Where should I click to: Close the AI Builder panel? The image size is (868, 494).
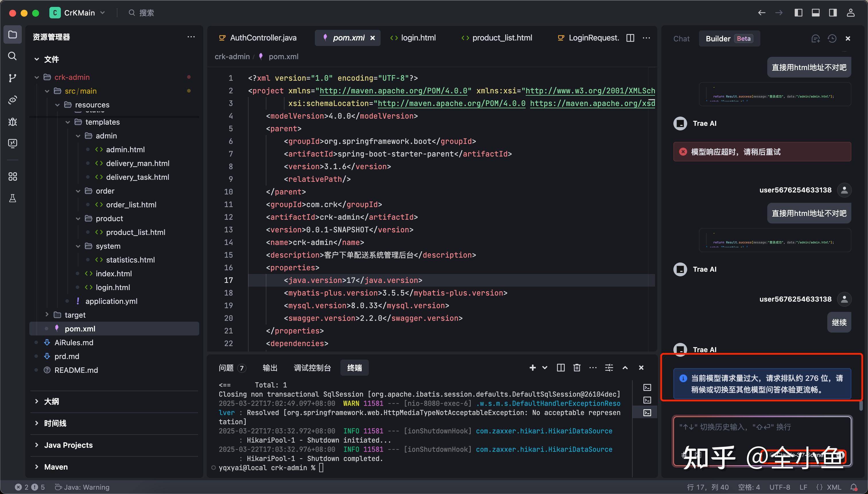[x=848, y=39]
